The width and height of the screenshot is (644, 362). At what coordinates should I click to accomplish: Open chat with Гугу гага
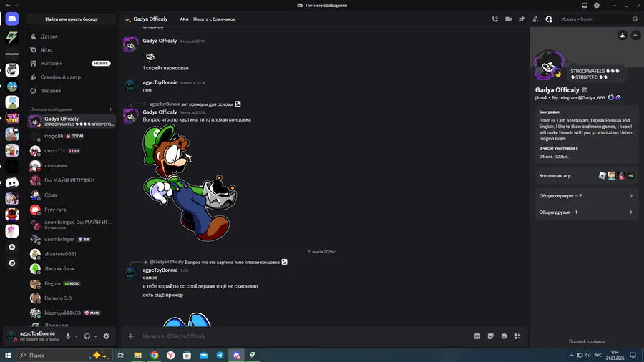click(x=72, y=210)
